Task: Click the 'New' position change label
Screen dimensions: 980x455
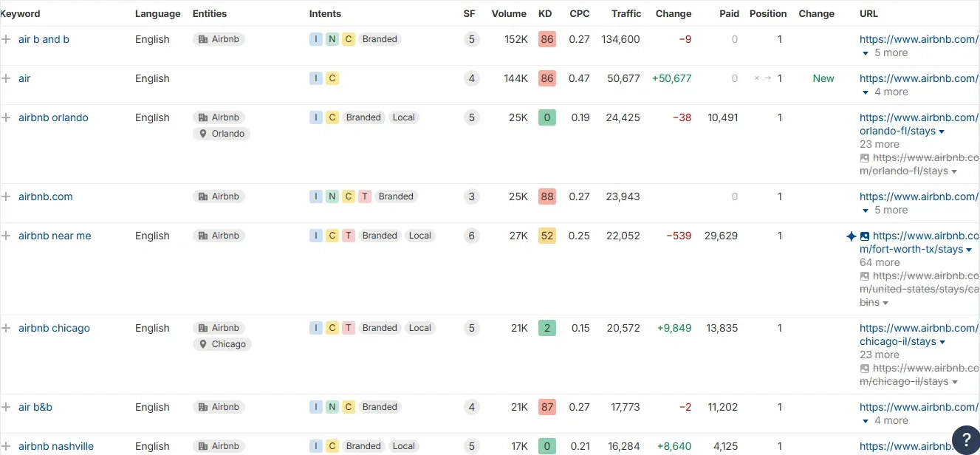Action: click(x=823, y=78)
